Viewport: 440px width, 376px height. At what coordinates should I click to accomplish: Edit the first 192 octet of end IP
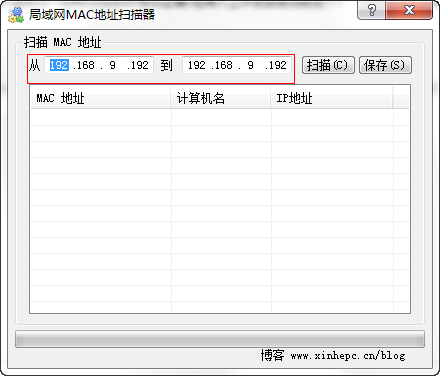point(197,65)
